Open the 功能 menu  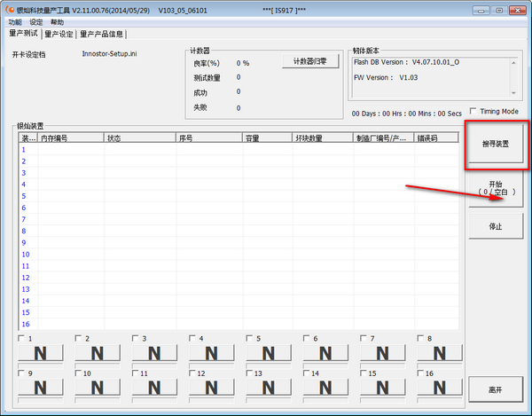point(14,22)
